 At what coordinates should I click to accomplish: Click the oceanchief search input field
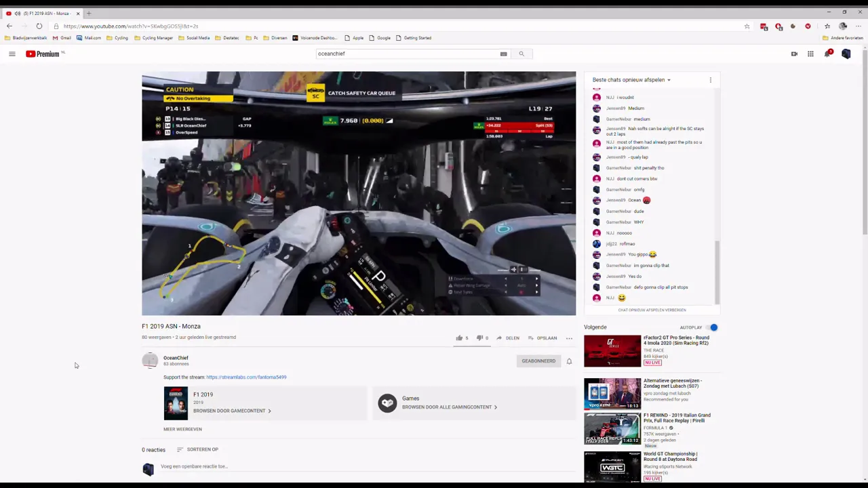click(x=407, y=54)
